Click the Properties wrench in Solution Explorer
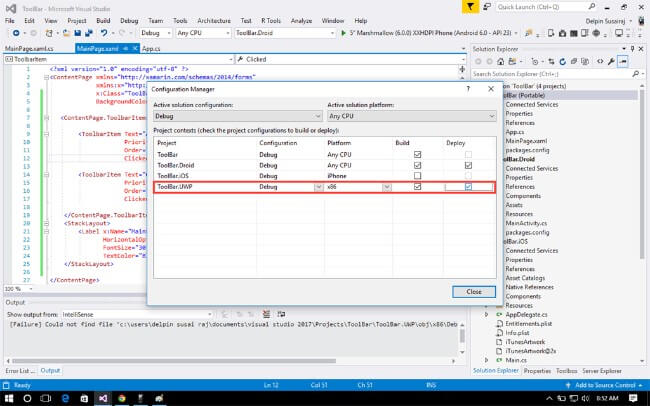The height and width of the screenshot is (406, 650). point(611,61)
